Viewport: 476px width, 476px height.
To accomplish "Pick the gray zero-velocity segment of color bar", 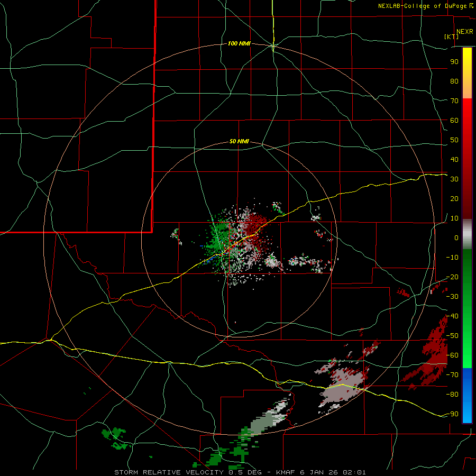I will click(467, 234).
